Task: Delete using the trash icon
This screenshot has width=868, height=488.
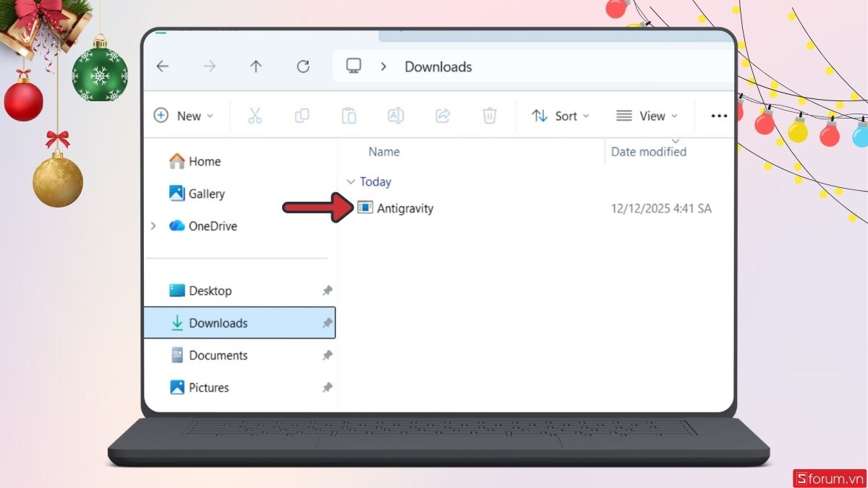Action: tap(490, 115)
